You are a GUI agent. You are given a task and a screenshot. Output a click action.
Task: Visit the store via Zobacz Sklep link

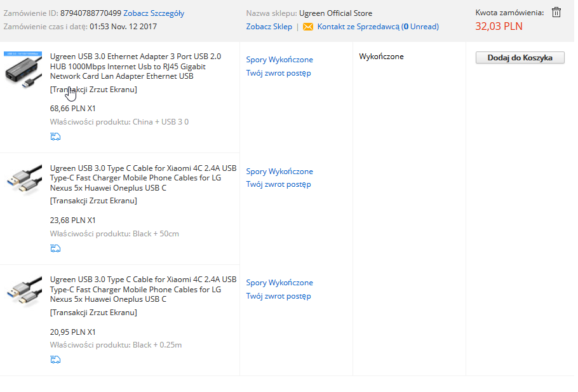point(269,27)
